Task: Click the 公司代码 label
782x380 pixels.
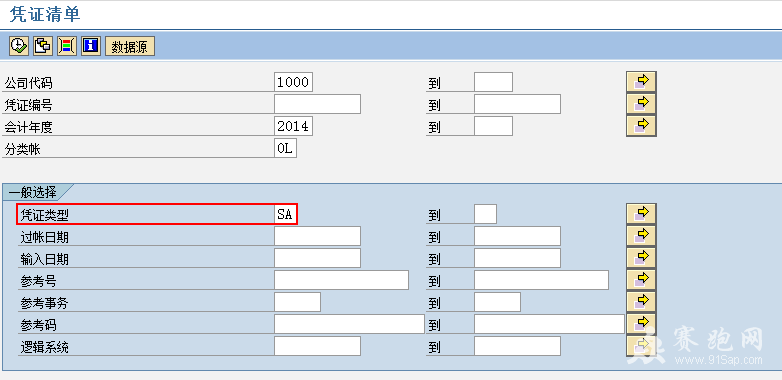Action: [x=28, y=83]
